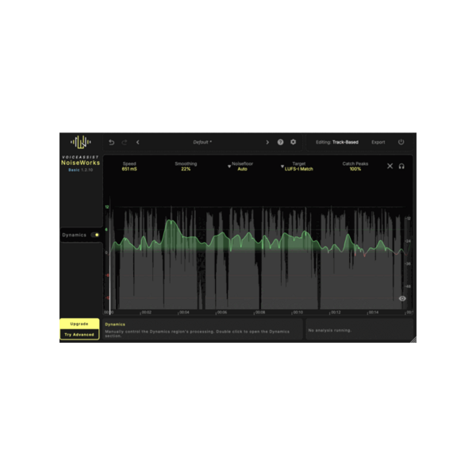Open the settings gear icon

tap(293, 142)
